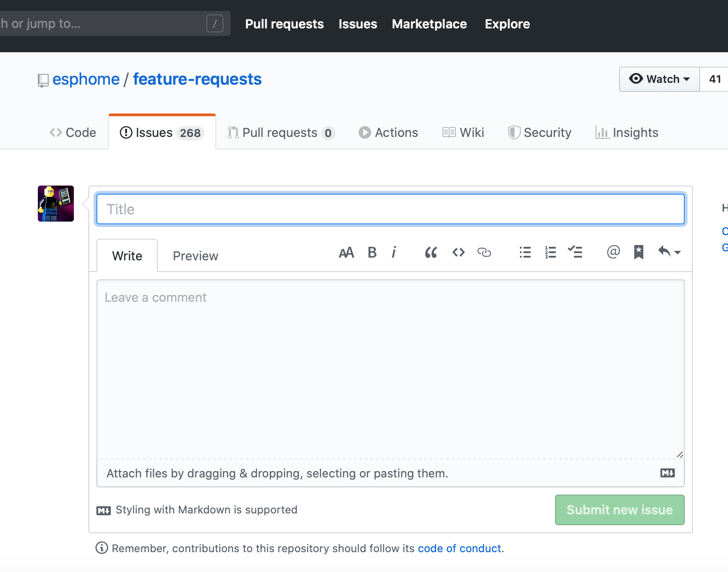
Task: Open the code of conduct link
Action: [x=459, y=548]
